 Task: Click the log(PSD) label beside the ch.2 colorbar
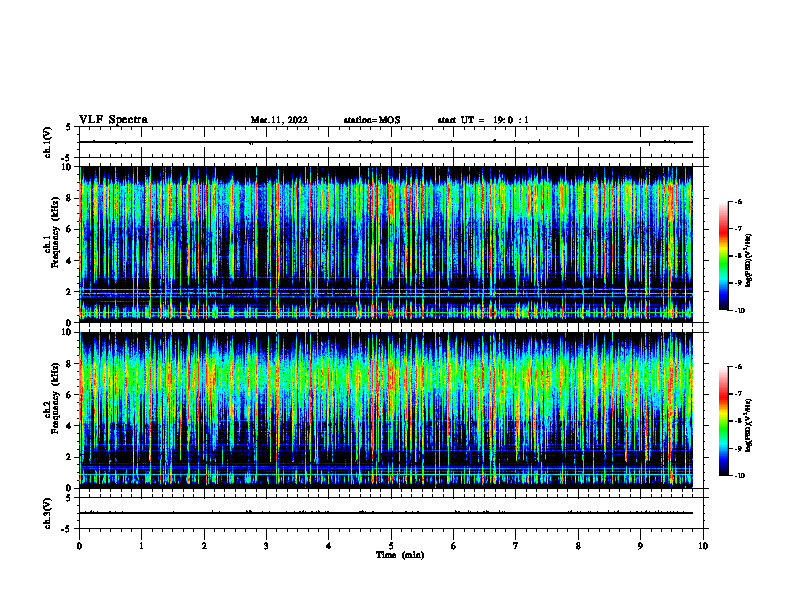tap(749, 425)
